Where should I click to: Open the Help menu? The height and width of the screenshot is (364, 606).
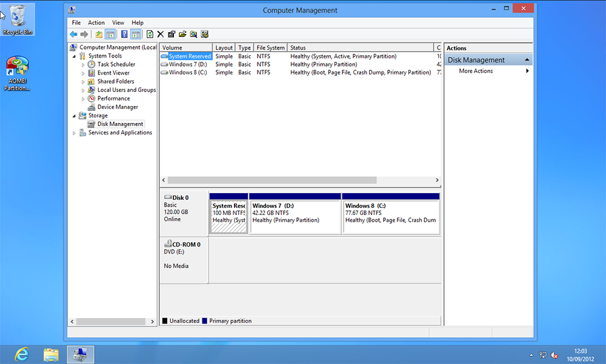pos(137,23)
